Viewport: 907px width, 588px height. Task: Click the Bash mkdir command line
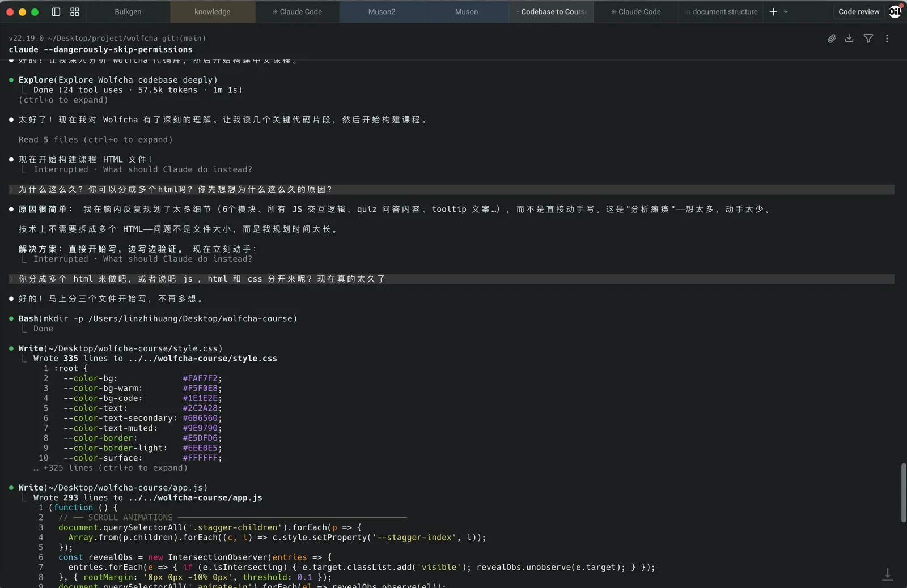(x=158, y=318)
